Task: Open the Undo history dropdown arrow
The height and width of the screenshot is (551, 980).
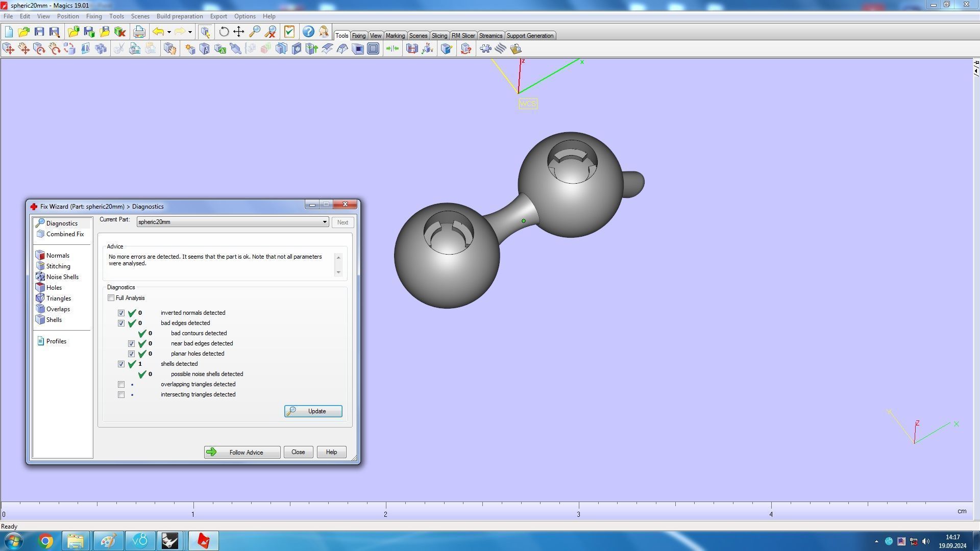Action: click(169, 32)
